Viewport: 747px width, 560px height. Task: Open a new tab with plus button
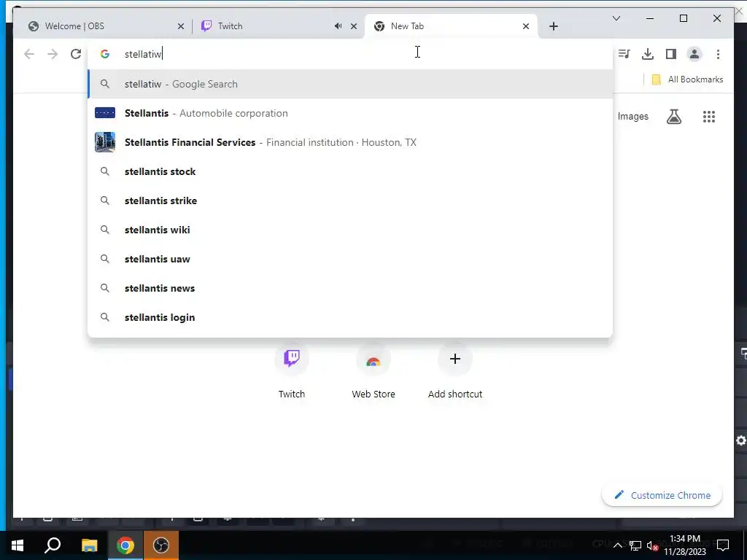click(553, 26)
